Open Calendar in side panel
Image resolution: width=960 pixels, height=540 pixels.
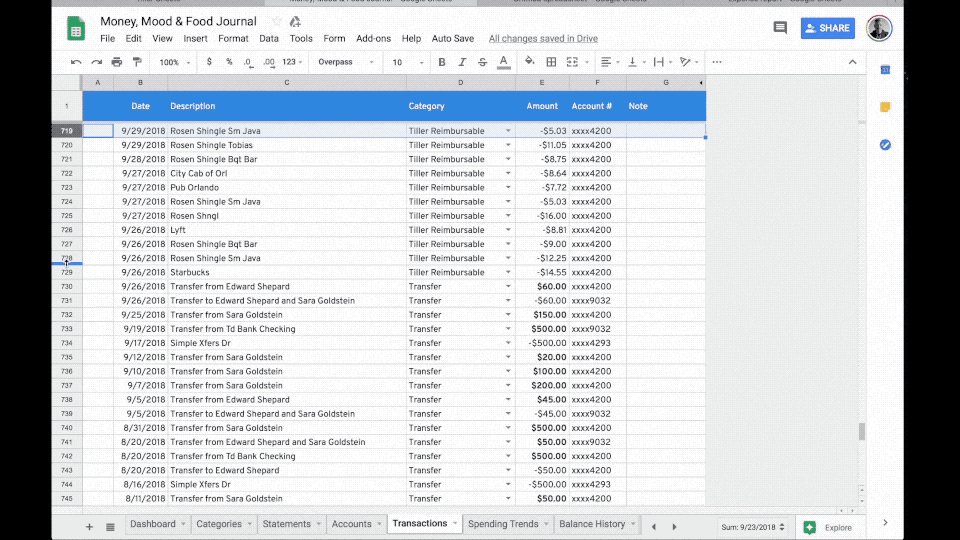click(x=885, y=70)
